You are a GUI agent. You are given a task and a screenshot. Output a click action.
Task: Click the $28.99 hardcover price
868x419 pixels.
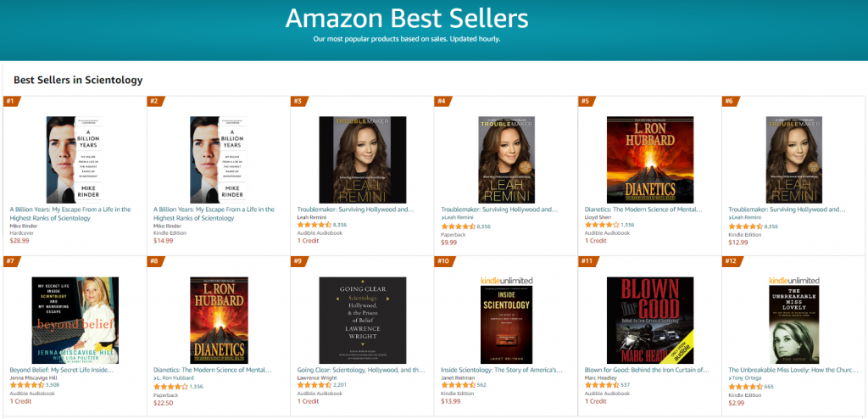pos(19,241)
